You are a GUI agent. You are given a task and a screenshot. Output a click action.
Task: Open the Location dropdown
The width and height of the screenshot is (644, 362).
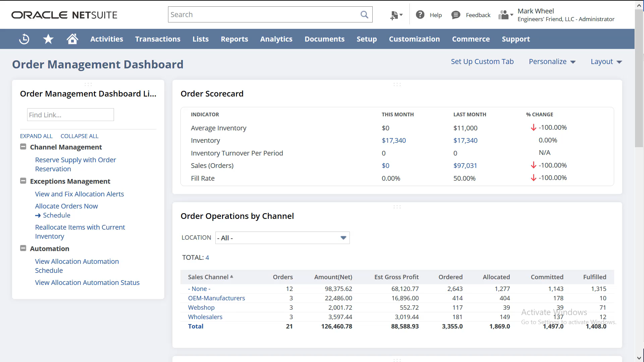(x=282, y=238)
